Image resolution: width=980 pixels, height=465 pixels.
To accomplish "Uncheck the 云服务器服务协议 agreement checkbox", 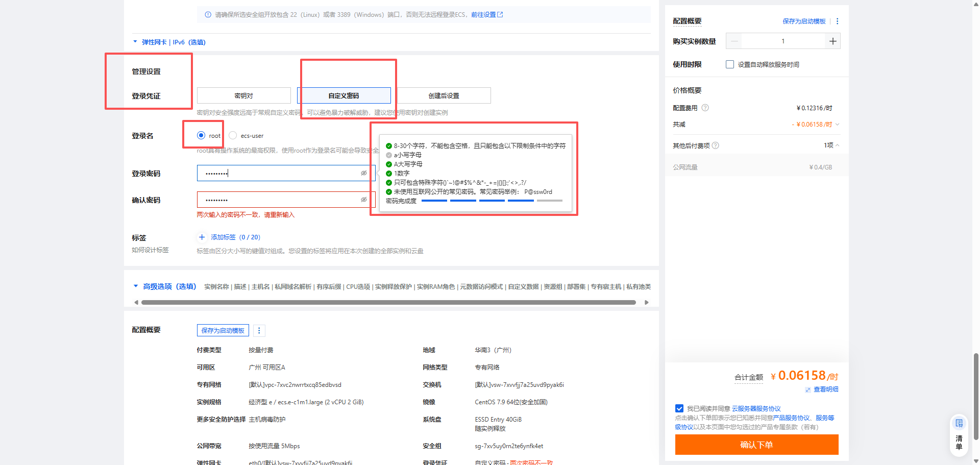I will [x=679, y=408].
